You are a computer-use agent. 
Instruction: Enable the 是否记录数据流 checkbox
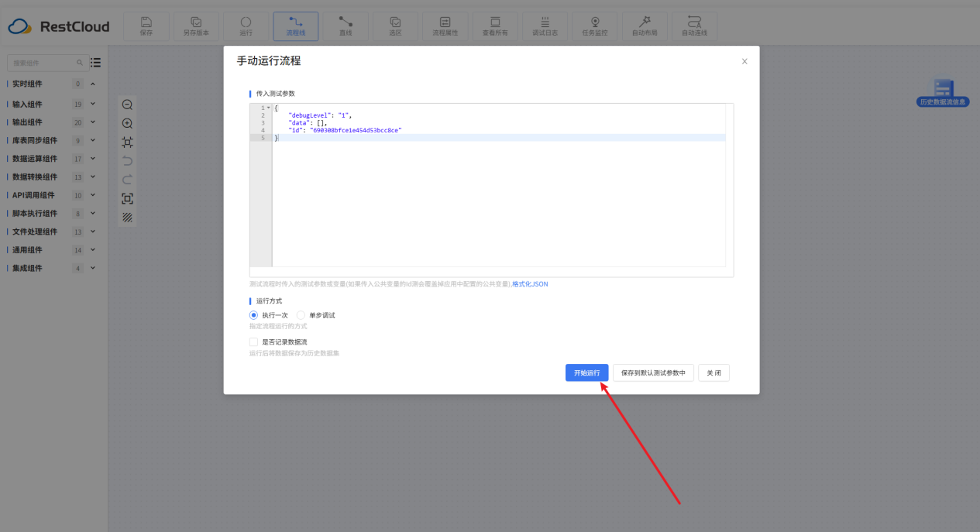[253, 342]
